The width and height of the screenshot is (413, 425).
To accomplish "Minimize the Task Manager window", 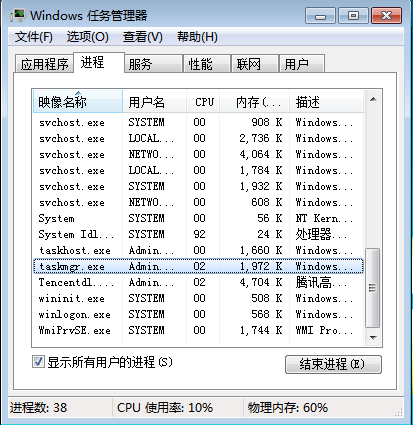I will coord(321,16).
